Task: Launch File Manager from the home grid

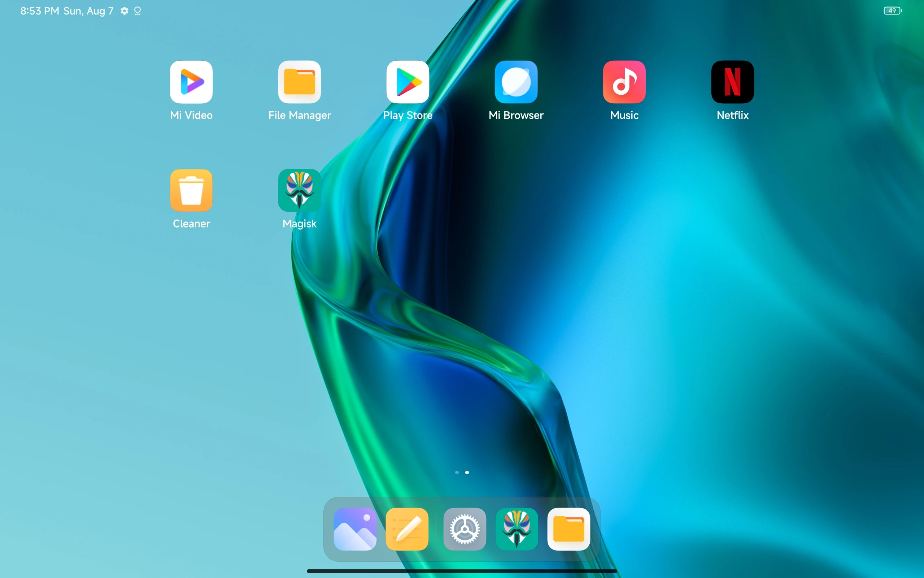Action: 299,82
